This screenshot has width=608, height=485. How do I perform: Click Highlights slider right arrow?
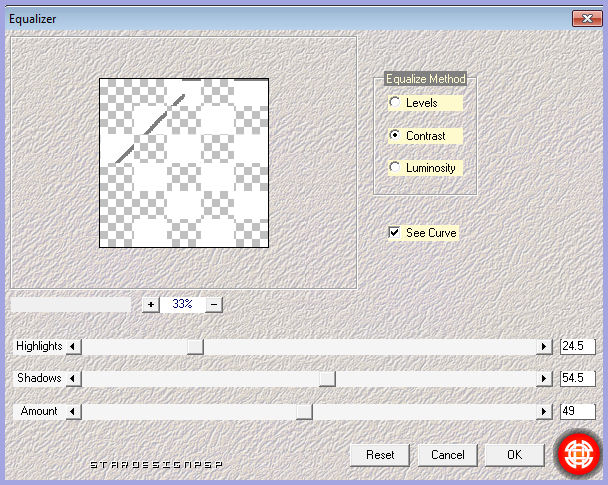coord(544,346)
